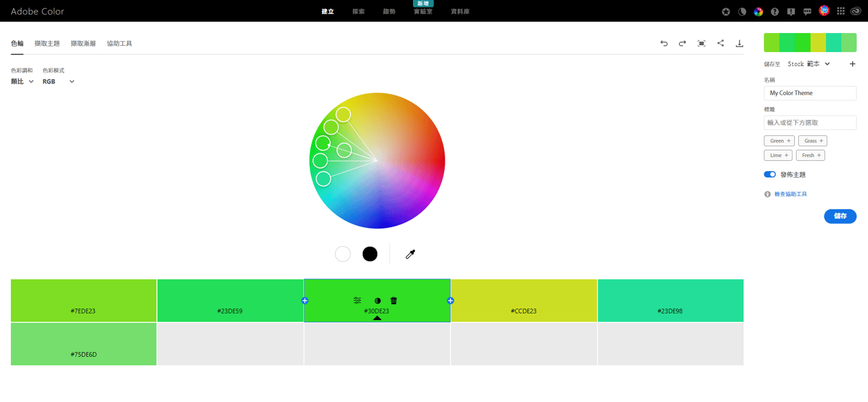Open the user profile avatar
Image resolution: width=868 pixels, height=402 pixels.
pyautogui.click(x=824, y=10)
